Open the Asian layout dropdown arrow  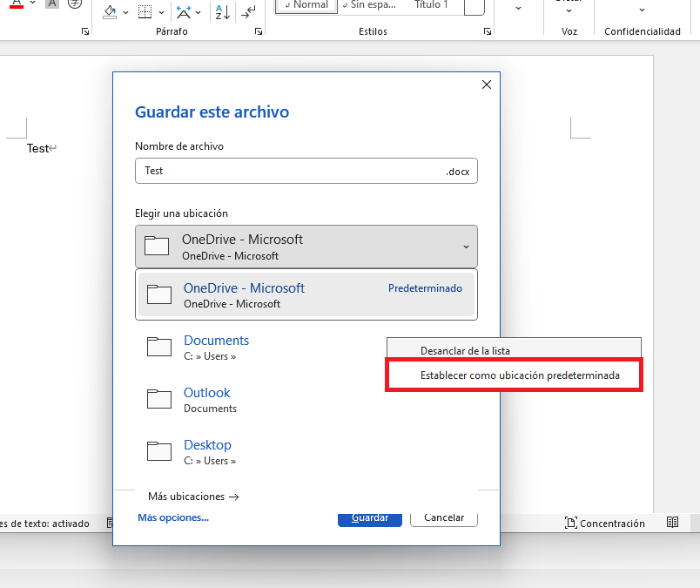tap(199, 13)
